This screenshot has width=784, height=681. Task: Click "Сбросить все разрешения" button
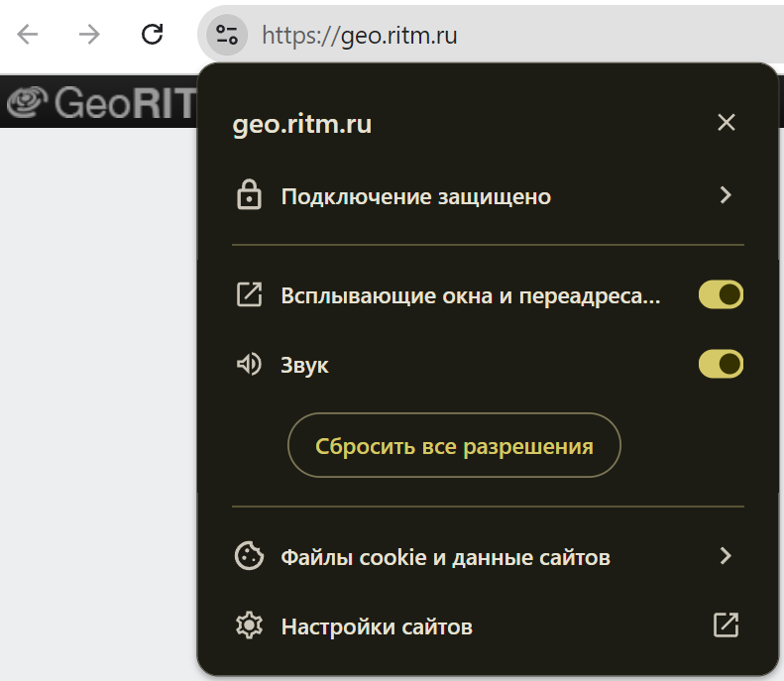point(454,446)
